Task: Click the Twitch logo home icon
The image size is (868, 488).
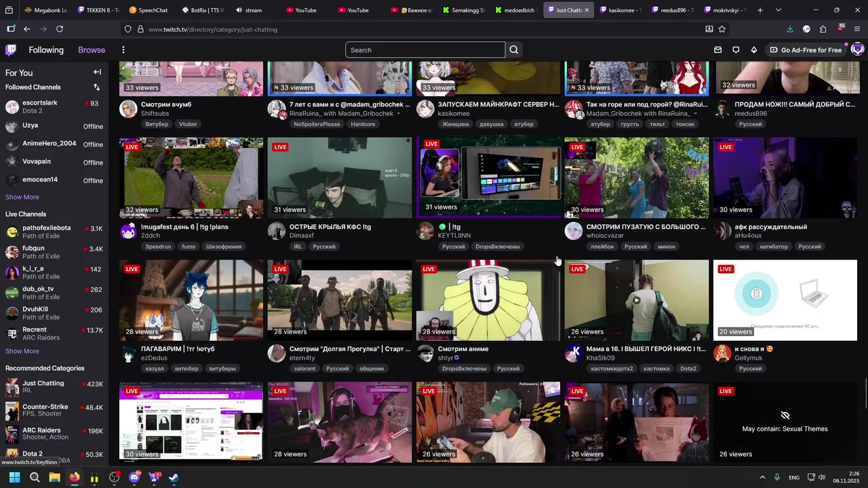Action: (x=11, y=49)
